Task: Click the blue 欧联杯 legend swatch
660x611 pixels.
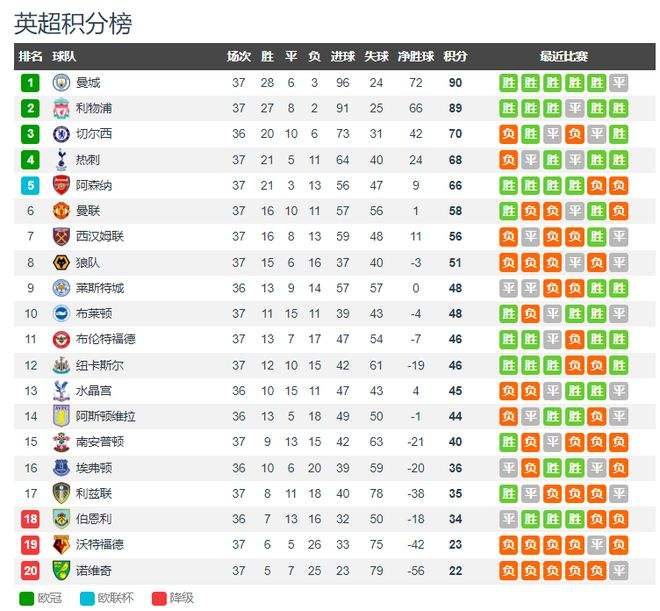Action: pos(87,598)
